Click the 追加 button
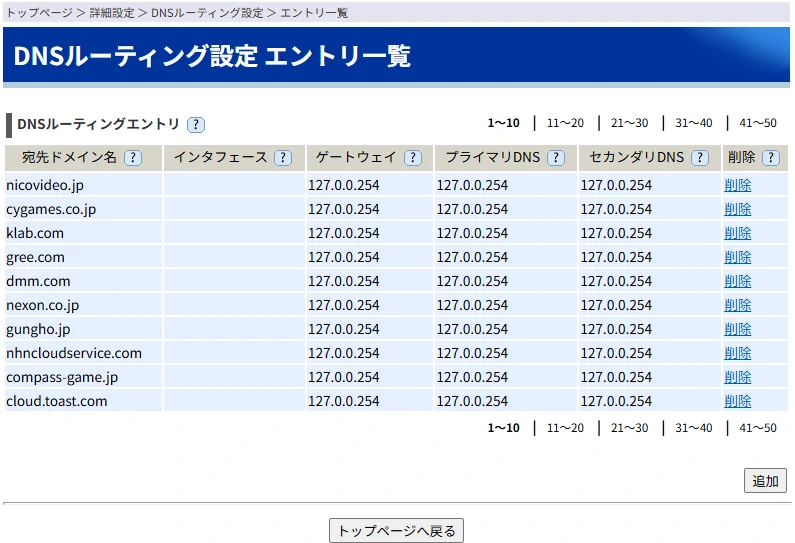The width and height of the screenshot is (795, 543). (765, 481)
